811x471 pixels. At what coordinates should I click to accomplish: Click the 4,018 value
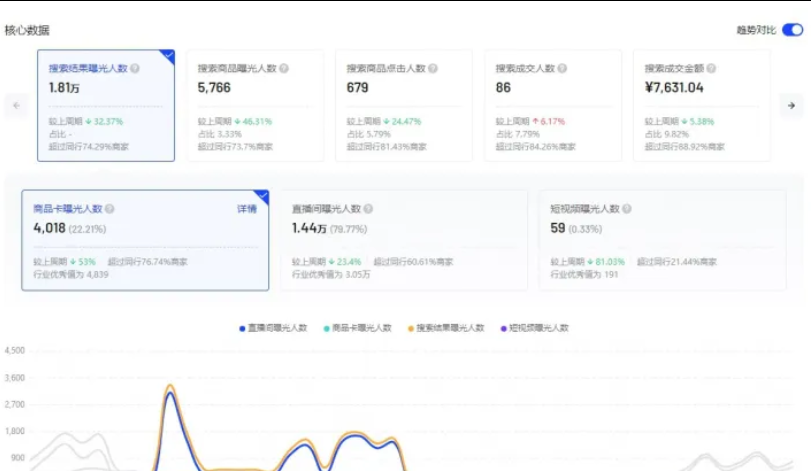(x=49, y=228)
